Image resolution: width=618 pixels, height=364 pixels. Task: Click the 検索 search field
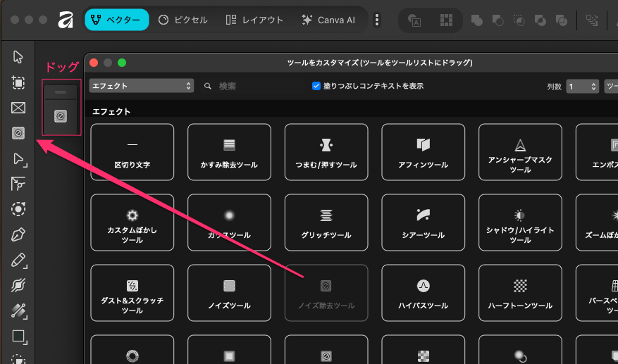254,86
